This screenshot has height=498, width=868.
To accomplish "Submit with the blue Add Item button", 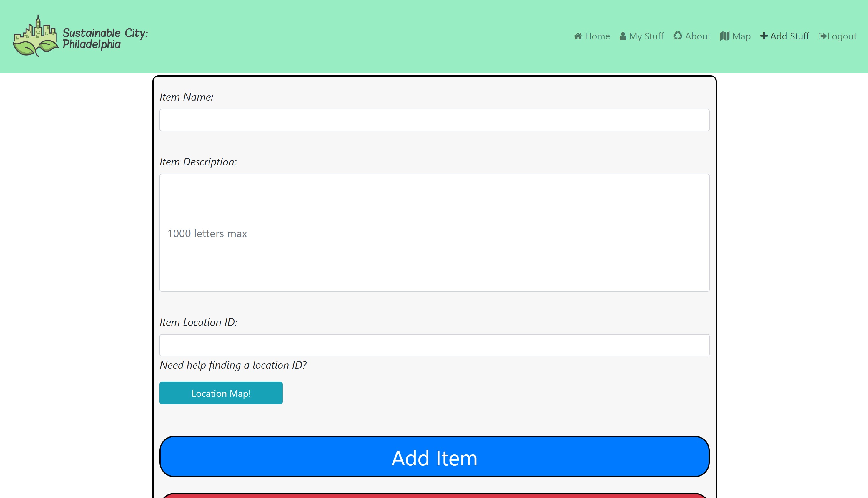I will pos(434,456).
